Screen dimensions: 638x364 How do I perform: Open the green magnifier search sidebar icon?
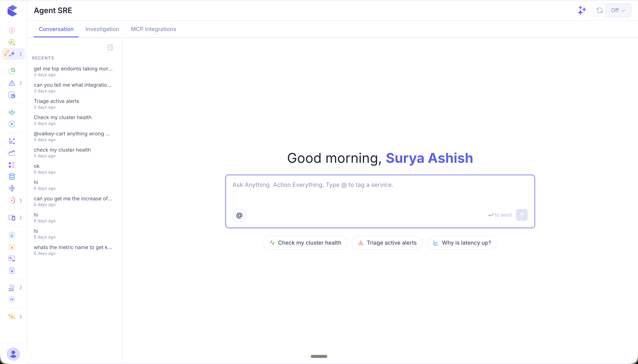pyautogui.click(x=12, y=42)
